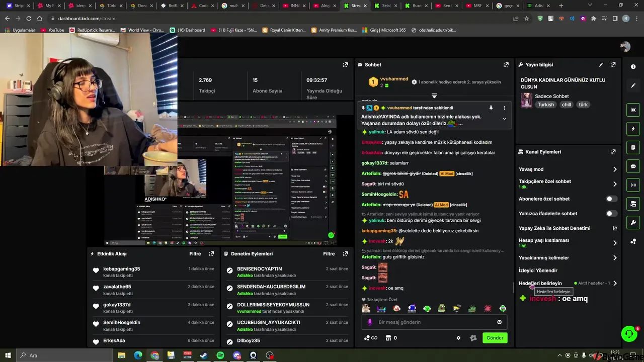Toggle Abonelere özel sohbet switch

coord(611,199)
